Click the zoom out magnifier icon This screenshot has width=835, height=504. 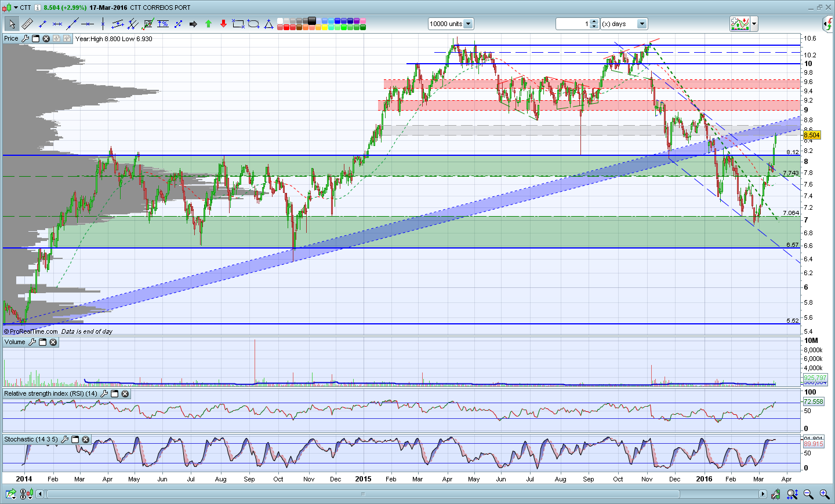click(x=808, y=494)
